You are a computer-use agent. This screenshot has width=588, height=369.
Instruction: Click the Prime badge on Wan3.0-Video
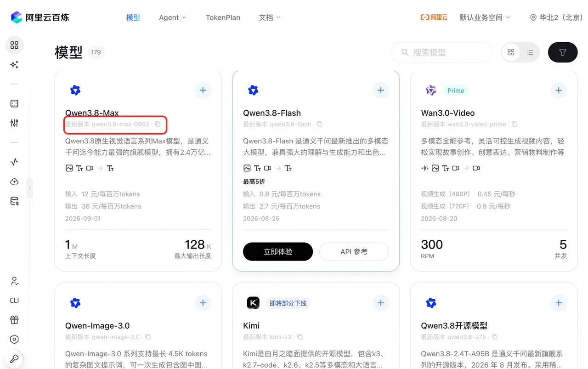[x=456, y=91]
